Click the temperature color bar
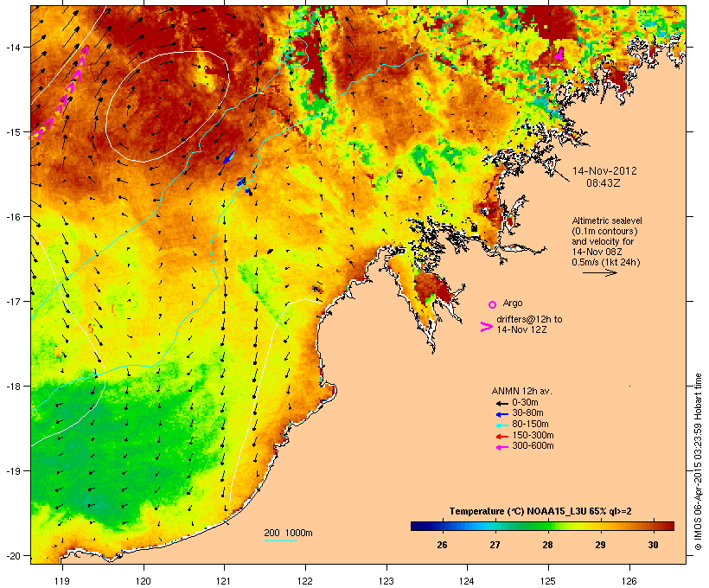This screenshot has width=709, height=588. coord(543,526)
